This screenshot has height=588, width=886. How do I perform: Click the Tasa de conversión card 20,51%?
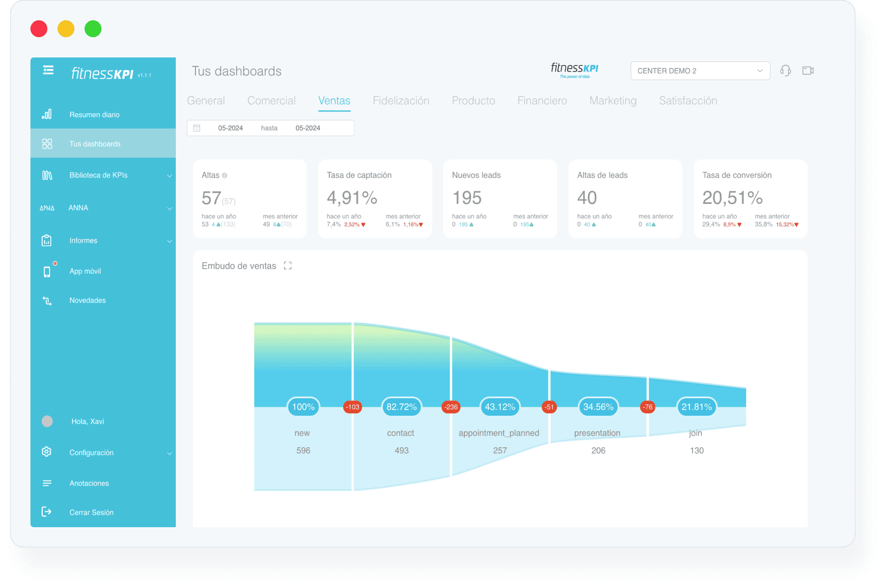click(732, 198)
